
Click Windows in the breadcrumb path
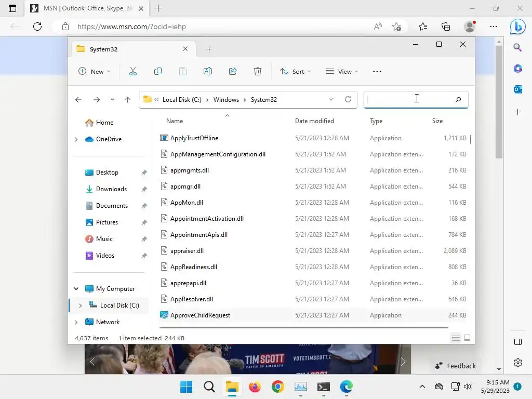226,100
